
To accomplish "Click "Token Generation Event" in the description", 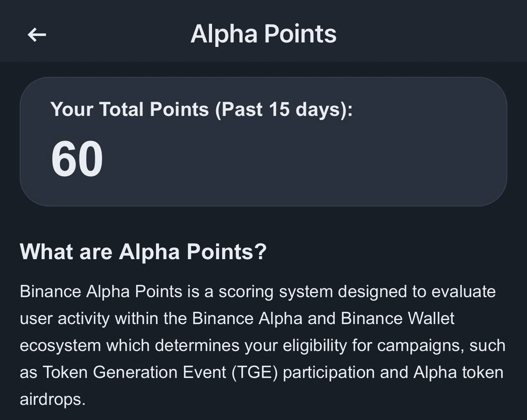I will (134, 373).
